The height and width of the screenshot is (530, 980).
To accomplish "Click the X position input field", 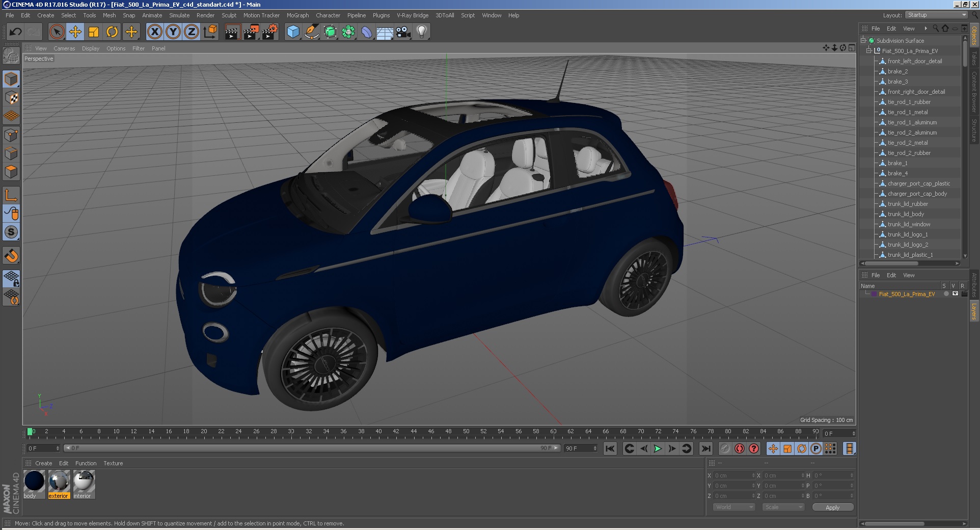I will [734, 475].
